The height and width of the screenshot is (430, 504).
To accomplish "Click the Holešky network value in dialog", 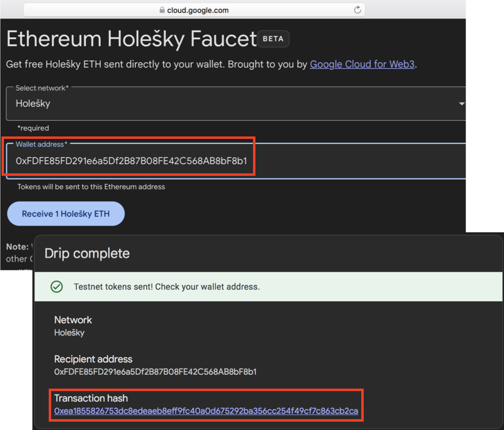I will tap(69, 332).
